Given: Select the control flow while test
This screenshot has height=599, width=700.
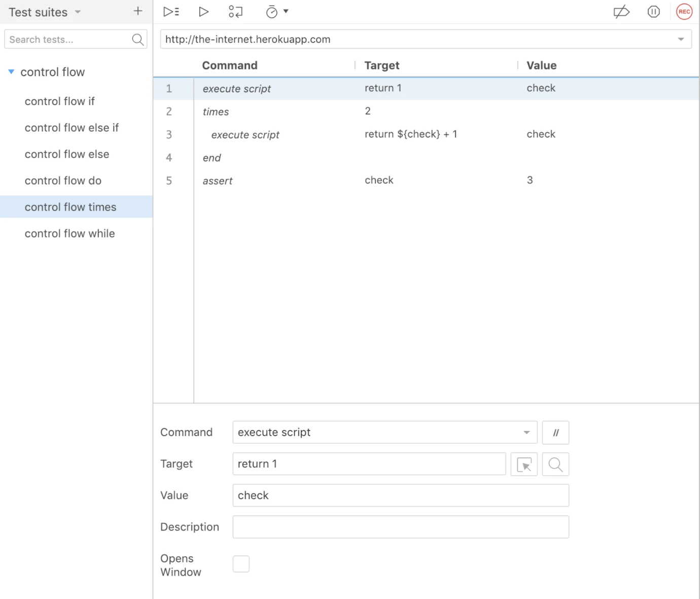Looking at the screenshot, I should click(x=69, y=234).
